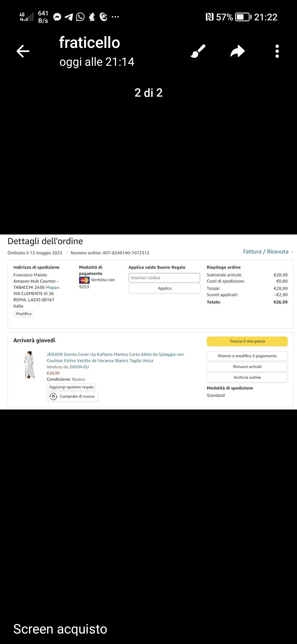The height and width of the screenshot is (644, 297).
Task: Tap the back arrow icon
Action: pyautogui.click(x=23, y=51)
